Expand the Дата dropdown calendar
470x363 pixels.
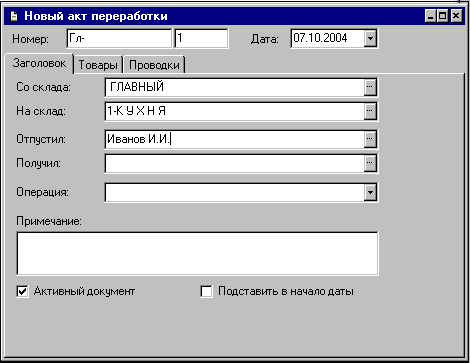[370, 38]
